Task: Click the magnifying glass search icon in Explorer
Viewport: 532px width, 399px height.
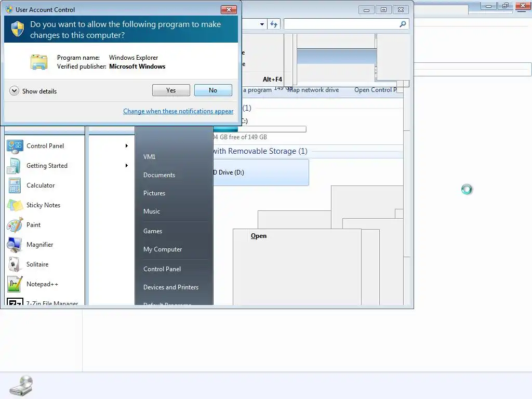Action: (x=403, y=24)
